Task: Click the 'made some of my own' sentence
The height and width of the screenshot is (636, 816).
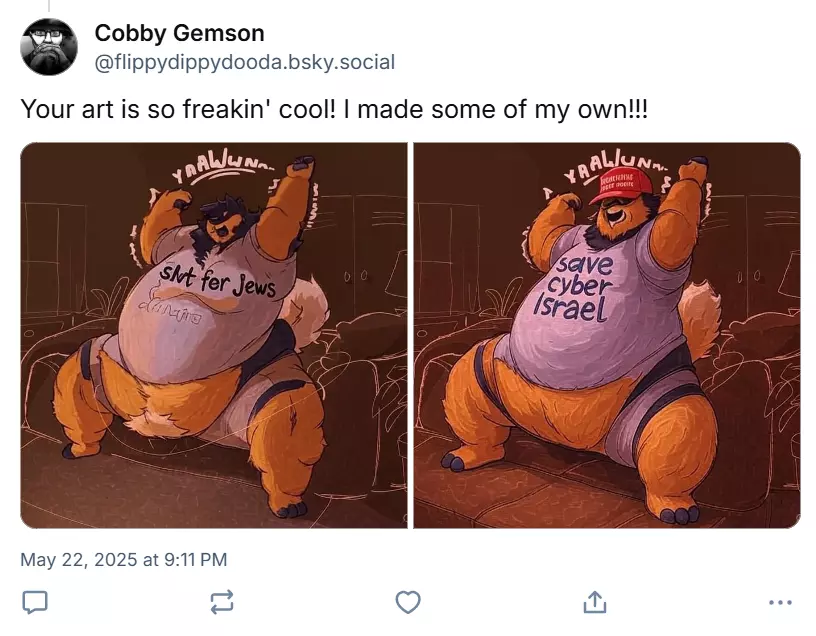Action: (x=495, y=110)
